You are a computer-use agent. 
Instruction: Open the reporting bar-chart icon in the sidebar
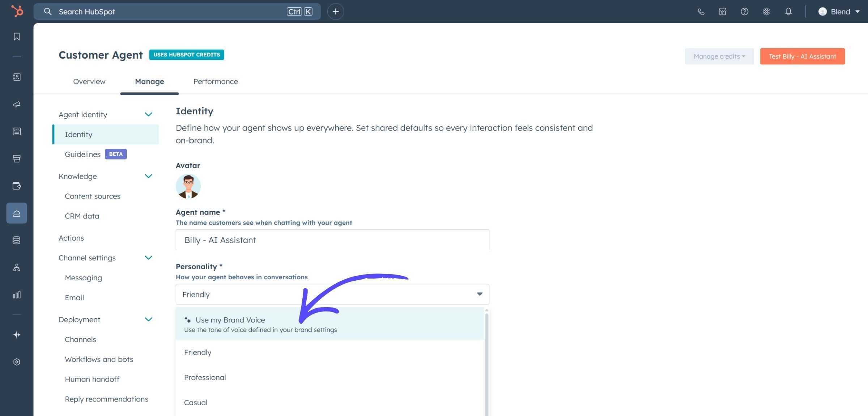pyautogui.click(x=17, y=294)
